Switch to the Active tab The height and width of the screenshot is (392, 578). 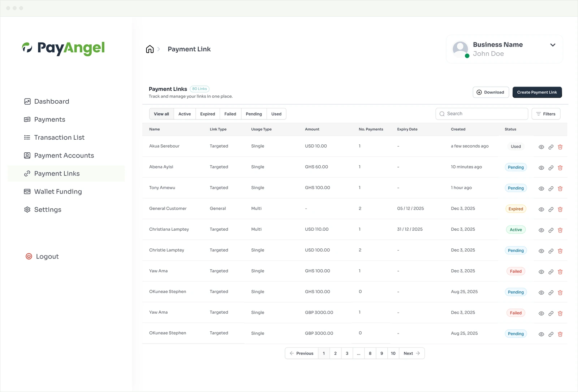pos(185,114)
